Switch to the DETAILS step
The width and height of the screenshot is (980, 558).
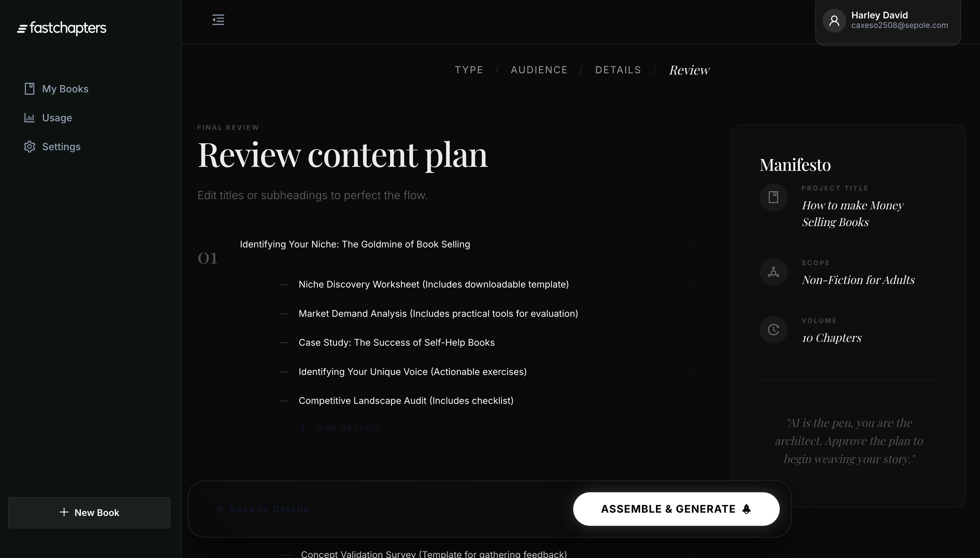(618, 70)
